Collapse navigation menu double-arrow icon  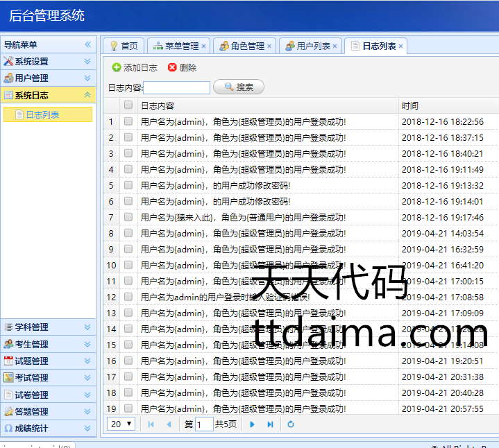88,44
